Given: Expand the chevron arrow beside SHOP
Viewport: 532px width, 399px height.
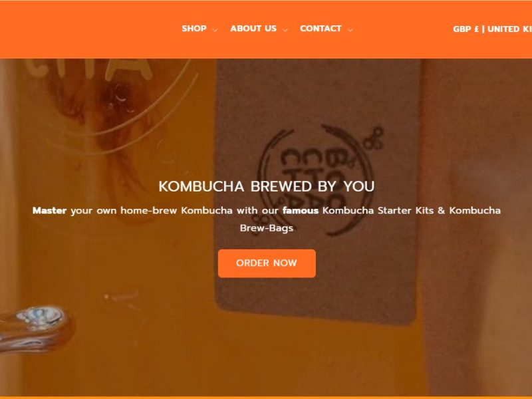Looking at the screenshot, I should tap(215, 30).
